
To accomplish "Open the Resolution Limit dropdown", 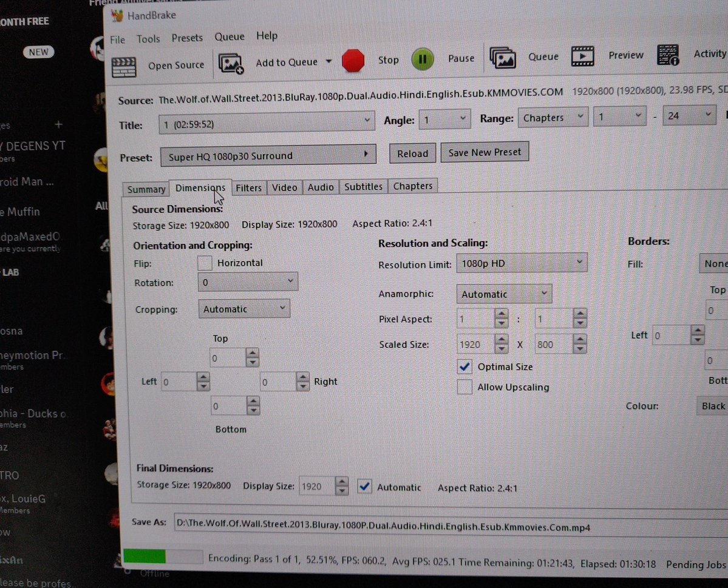I will coord(522,263).
